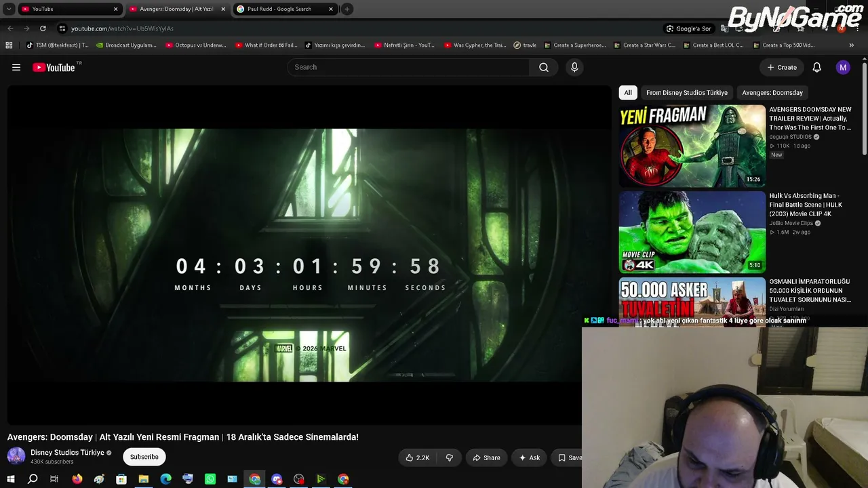Click the countdown video player
This screenshot has height=488, width=868.
point(309,255)
